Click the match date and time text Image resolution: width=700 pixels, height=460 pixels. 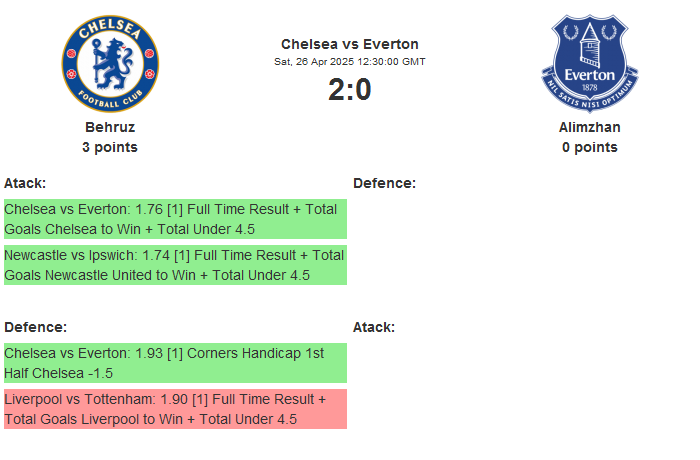click(x=349, y=61)
